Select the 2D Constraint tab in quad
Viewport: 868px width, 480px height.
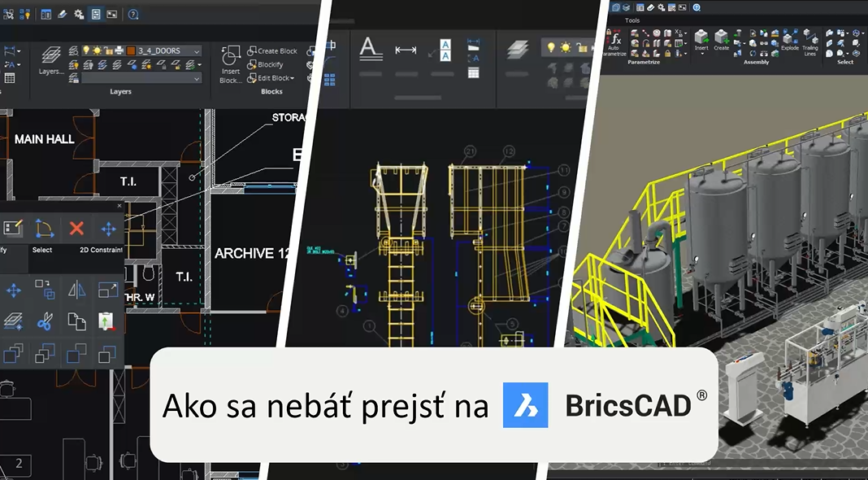[x=101, y=250]
